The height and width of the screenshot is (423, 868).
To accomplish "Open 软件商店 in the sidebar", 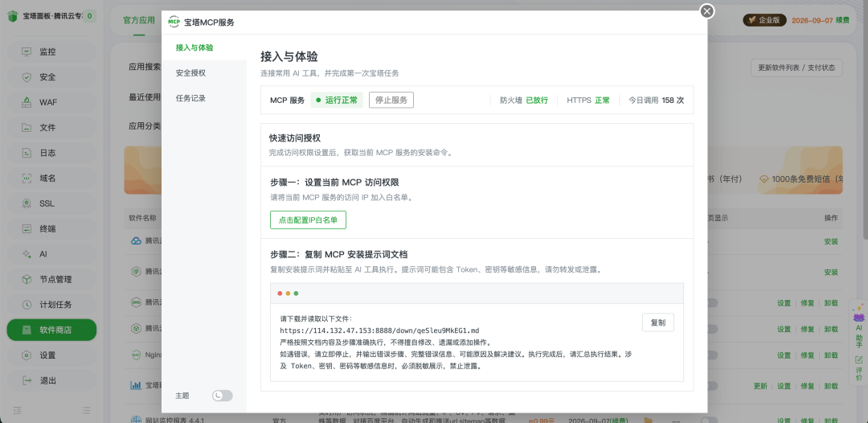I will [51, 330].
